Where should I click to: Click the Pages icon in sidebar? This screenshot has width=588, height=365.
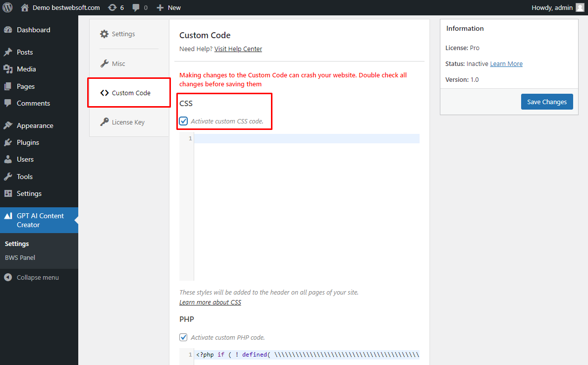8,86
